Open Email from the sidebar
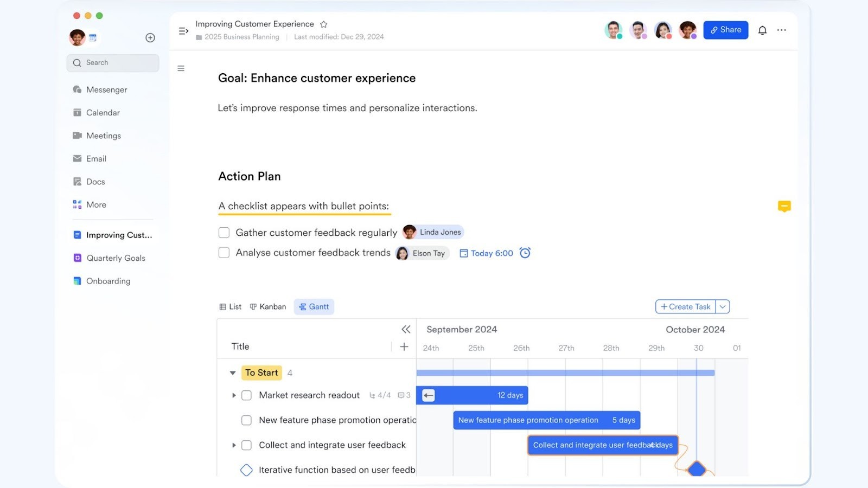 [x=97, y=158]
